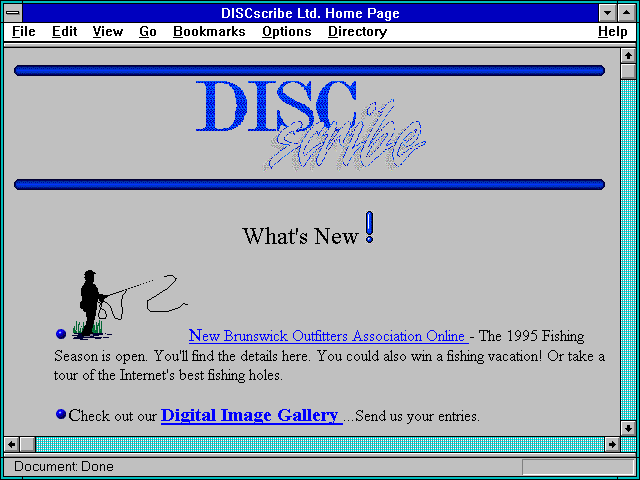Click the vertical scrollbar up arrow

click(628, 56)
